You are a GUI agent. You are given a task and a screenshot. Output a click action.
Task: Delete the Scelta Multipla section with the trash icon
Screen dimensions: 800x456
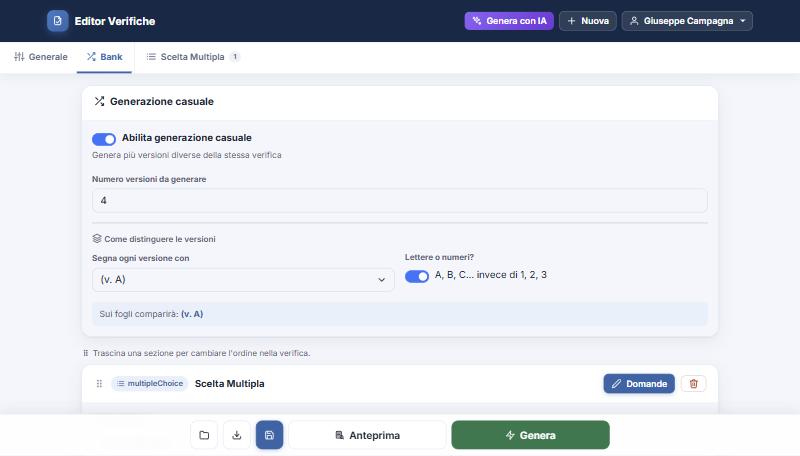(693, 384)
